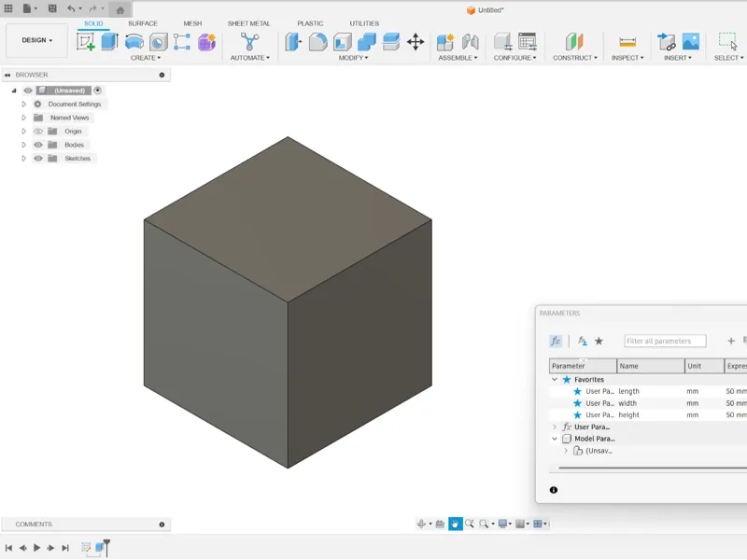Open the CREATE dropdown menu

[146, 58]
